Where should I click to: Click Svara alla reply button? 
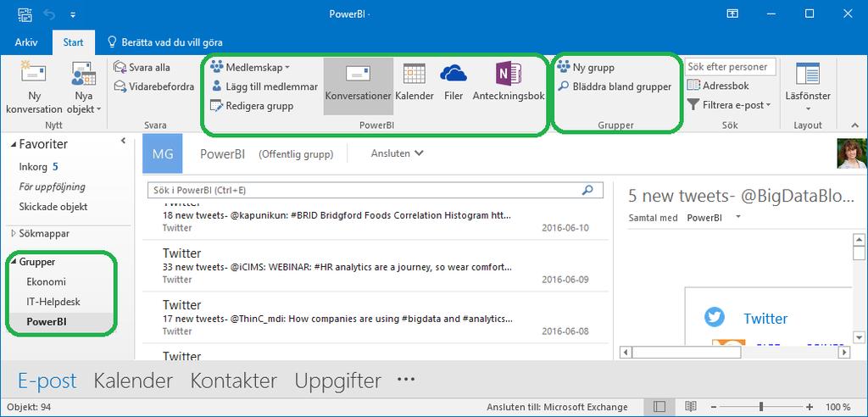coord(142,67)
